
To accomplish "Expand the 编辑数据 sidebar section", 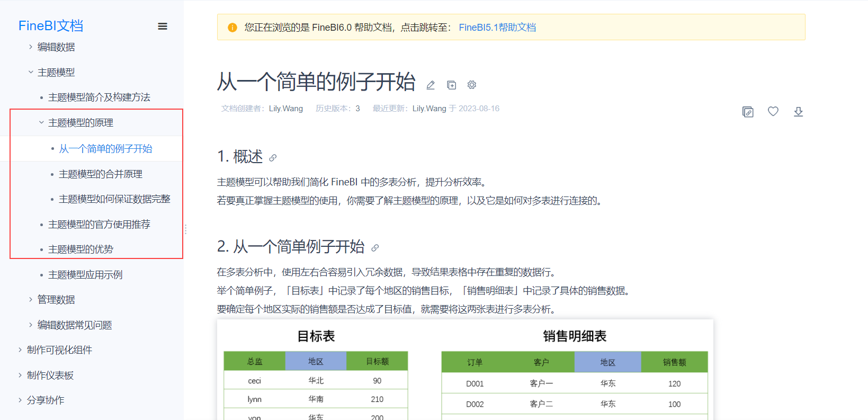I will (31, 47).
